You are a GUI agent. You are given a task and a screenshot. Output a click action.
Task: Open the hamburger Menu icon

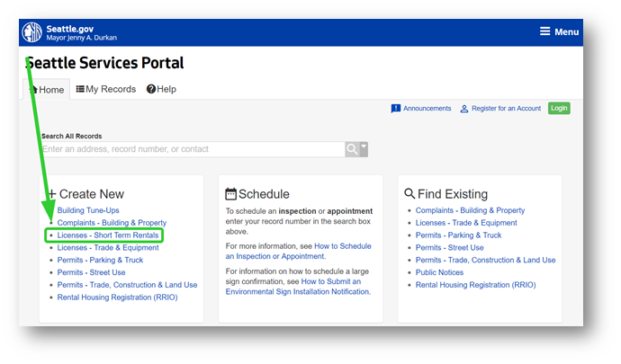coord(545,31)
